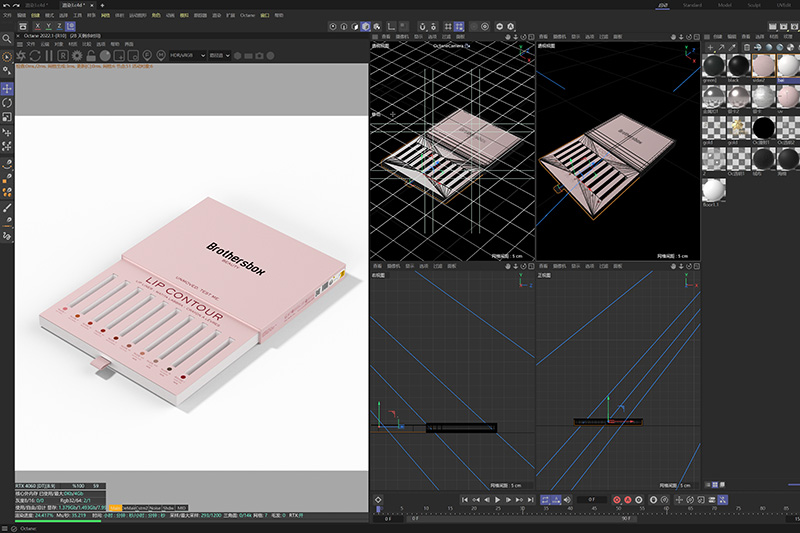Click the timeline playhead at frame 0
Image resolution: width=800 pixels, height=533 pixels.
click(x=379, y=509)
